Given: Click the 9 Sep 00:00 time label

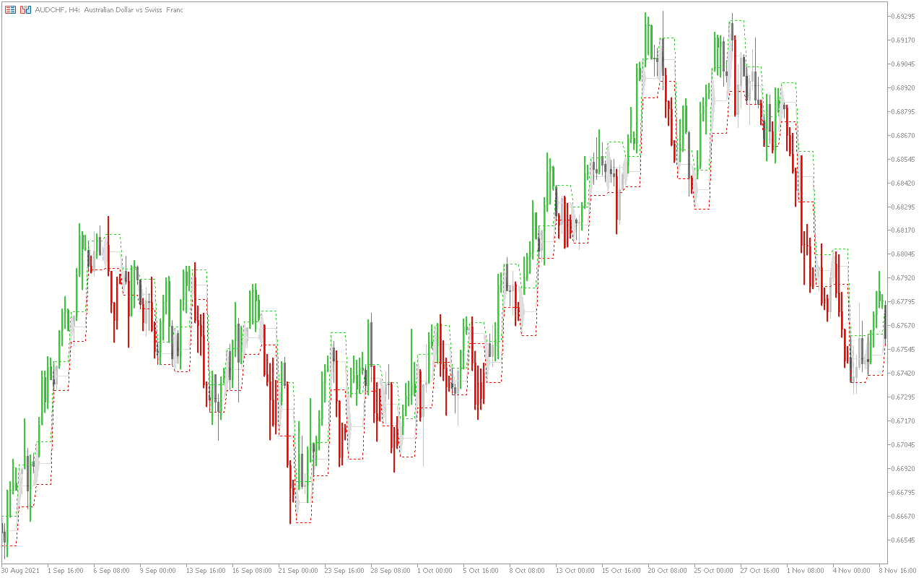Looking at the screenshot, I should pyautogui.click(x=158, y=570).
